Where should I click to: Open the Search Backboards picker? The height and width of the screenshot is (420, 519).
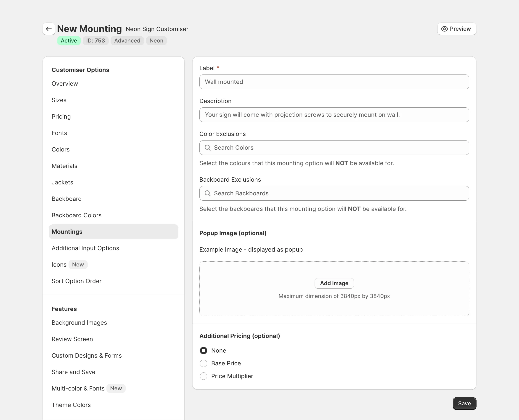pyautogui.click(x=334, y=193)
